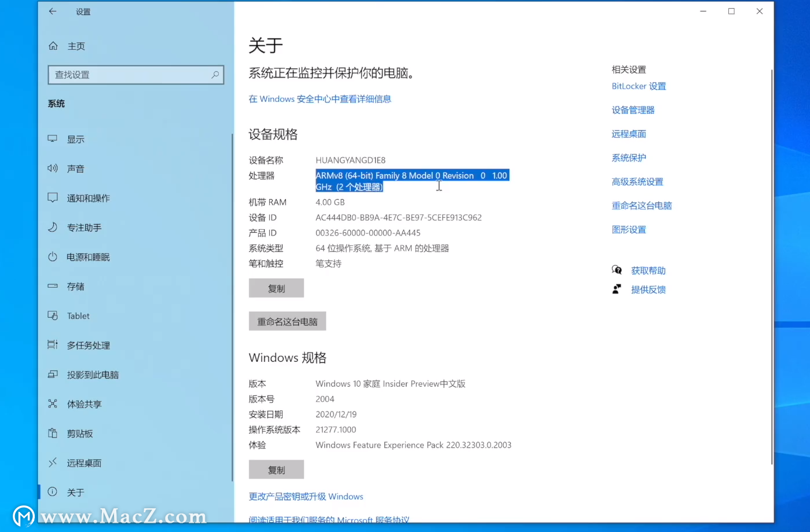
Task: Click 笔支持 pen and touch value
Action: pyautogui.click(x=328, y=263)
